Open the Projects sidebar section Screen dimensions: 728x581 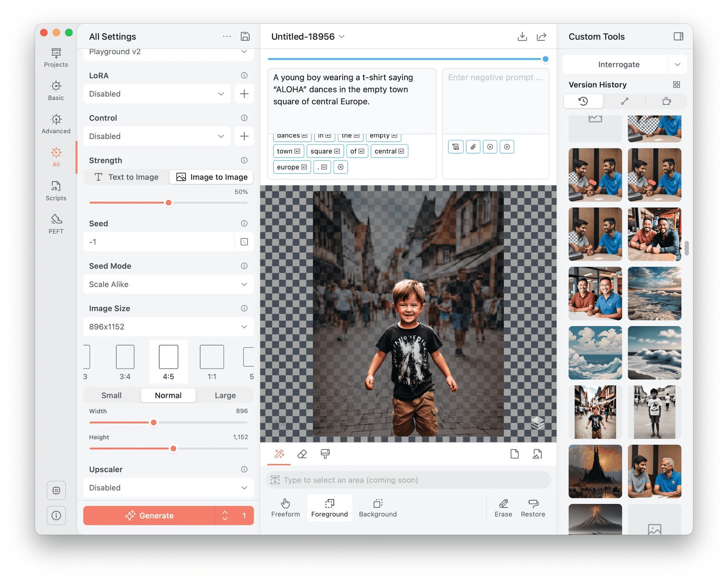(x=56, y=58)
